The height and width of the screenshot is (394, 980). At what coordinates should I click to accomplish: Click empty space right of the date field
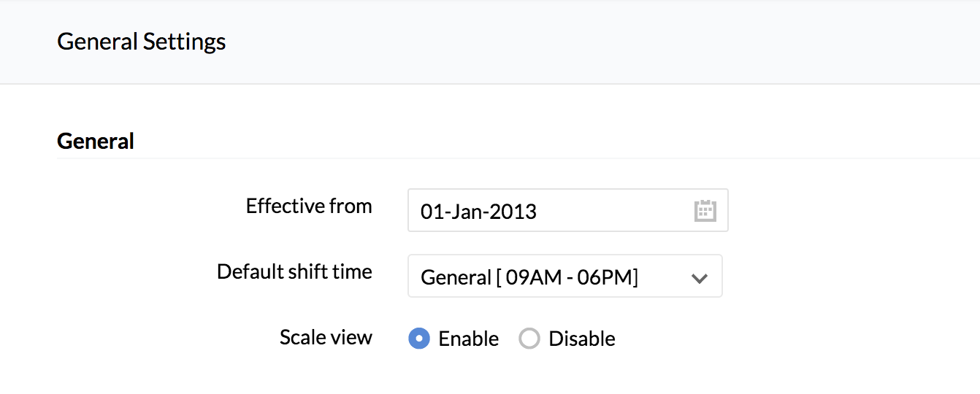coord(854,211)
